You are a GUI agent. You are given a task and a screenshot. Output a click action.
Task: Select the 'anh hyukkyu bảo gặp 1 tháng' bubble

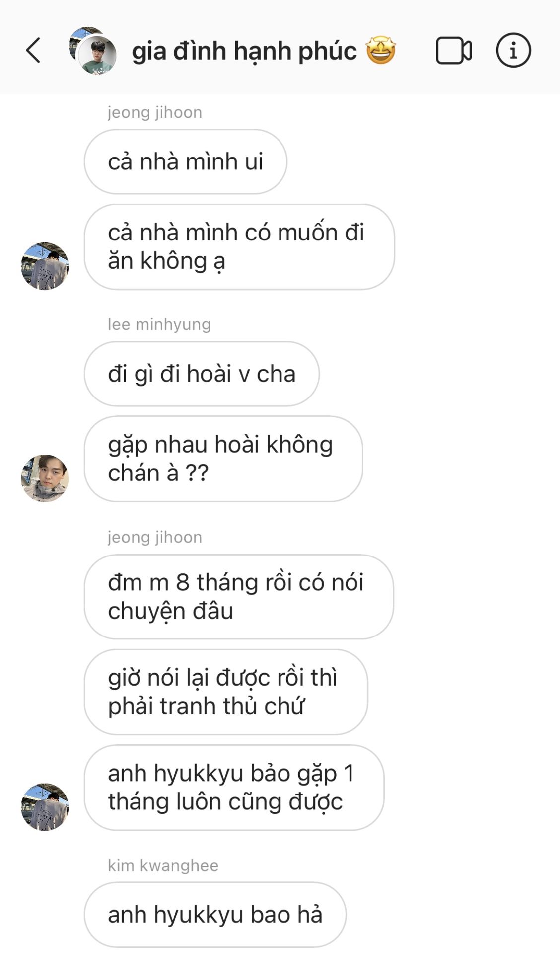[234, 788]
